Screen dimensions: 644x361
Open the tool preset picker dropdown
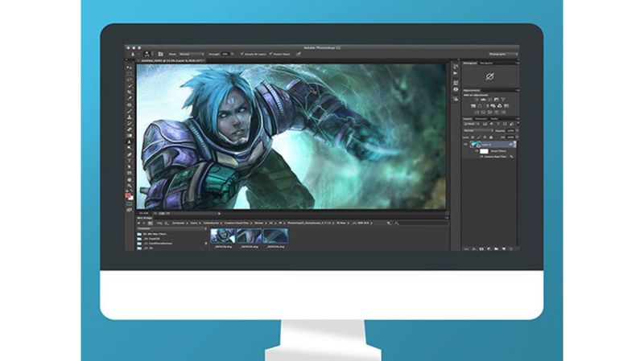[138, 54]
